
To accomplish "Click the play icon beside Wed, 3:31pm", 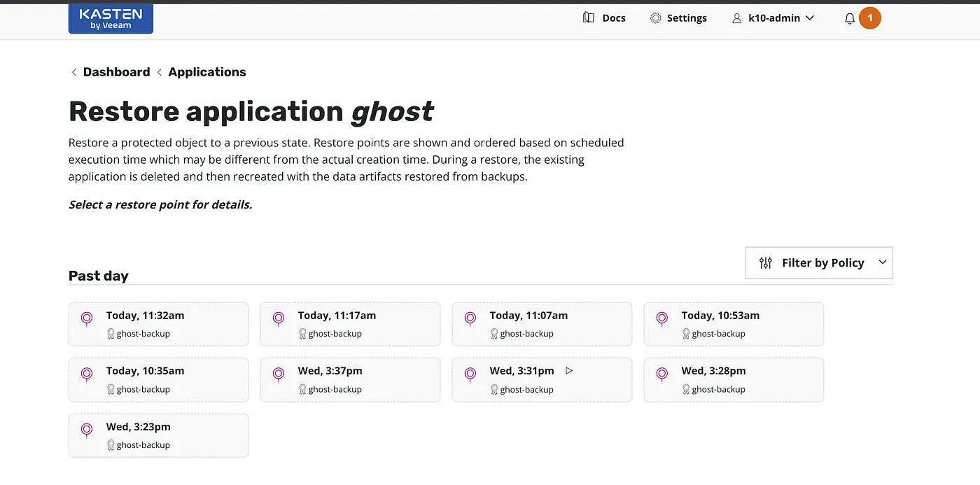I will [569, 371].
